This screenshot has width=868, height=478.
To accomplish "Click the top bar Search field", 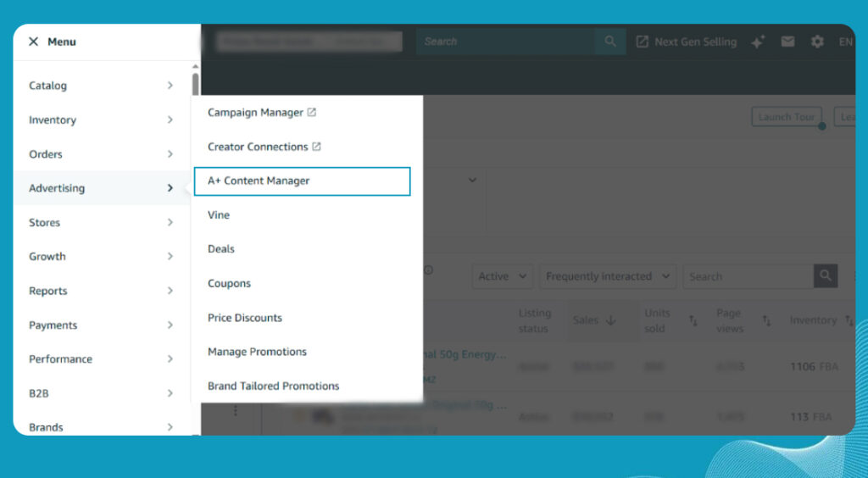I will click(x=505, y=42).
